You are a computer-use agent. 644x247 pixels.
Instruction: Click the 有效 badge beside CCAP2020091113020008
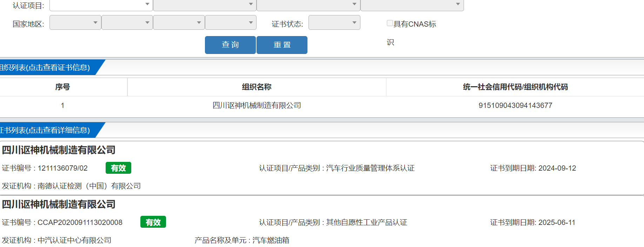[153, 222]
